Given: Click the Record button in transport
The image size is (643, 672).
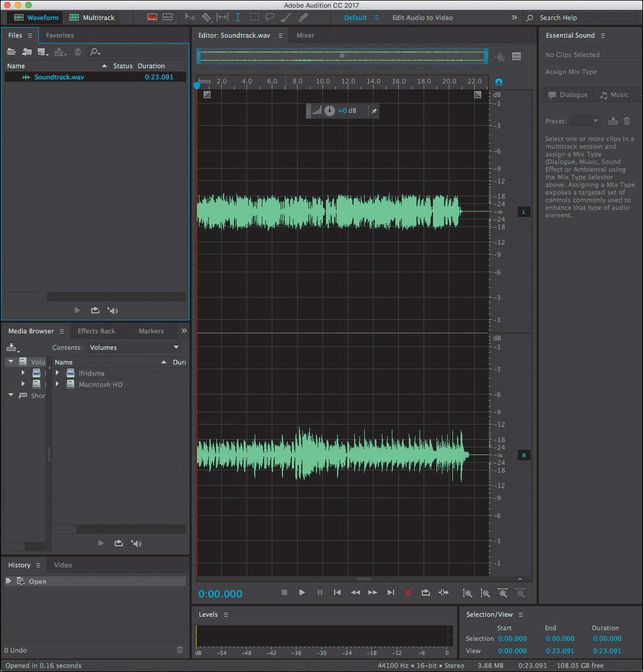Looking at the screenshot, I should tap(408, 593).
